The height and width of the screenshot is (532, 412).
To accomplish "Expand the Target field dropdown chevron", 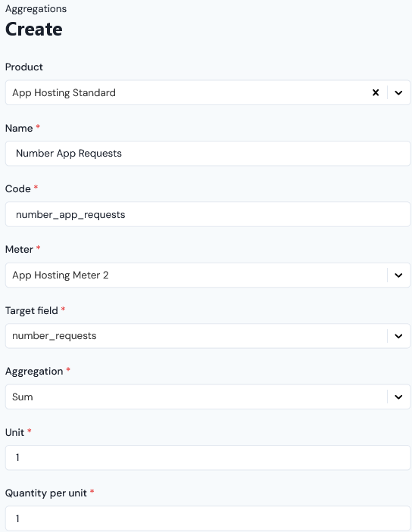I will click(398, 336).
